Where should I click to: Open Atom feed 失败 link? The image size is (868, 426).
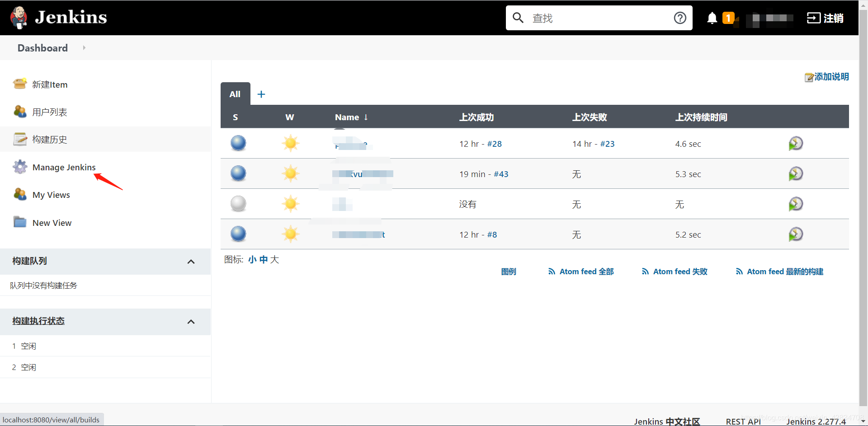coord(680,272)
